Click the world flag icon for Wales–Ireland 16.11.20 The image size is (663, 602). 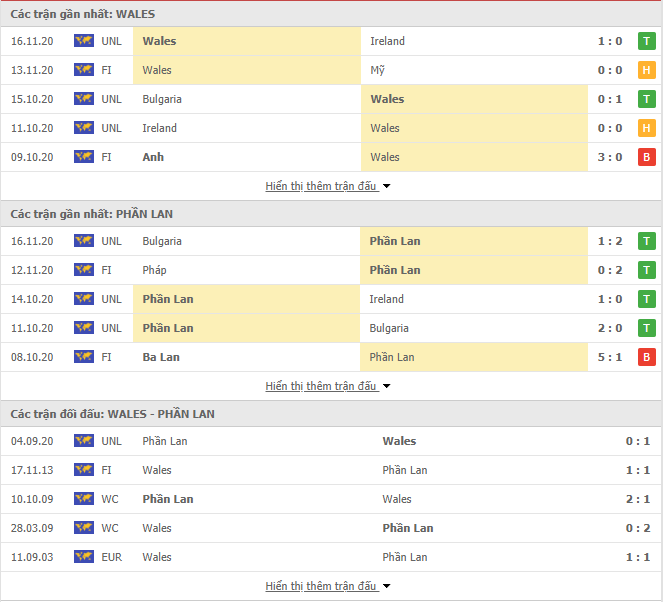[84, 41]
